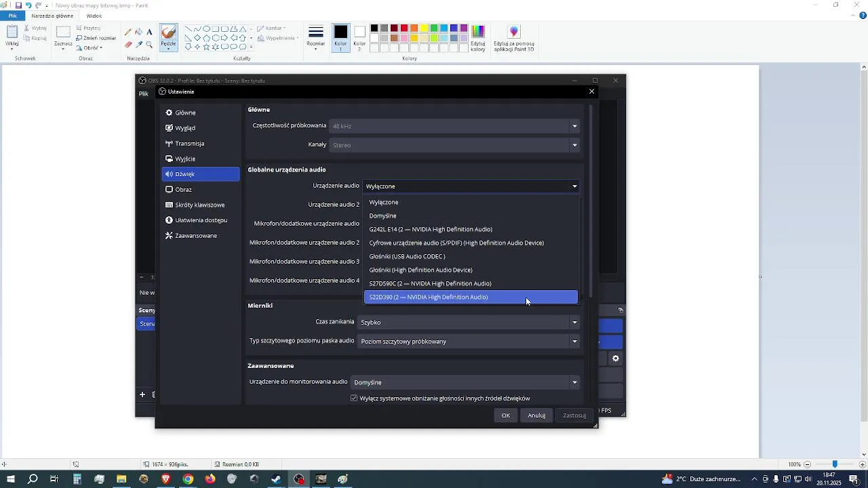
Task: Open the Czas zanikania Szybko dropdown
Action: point(469,323)
